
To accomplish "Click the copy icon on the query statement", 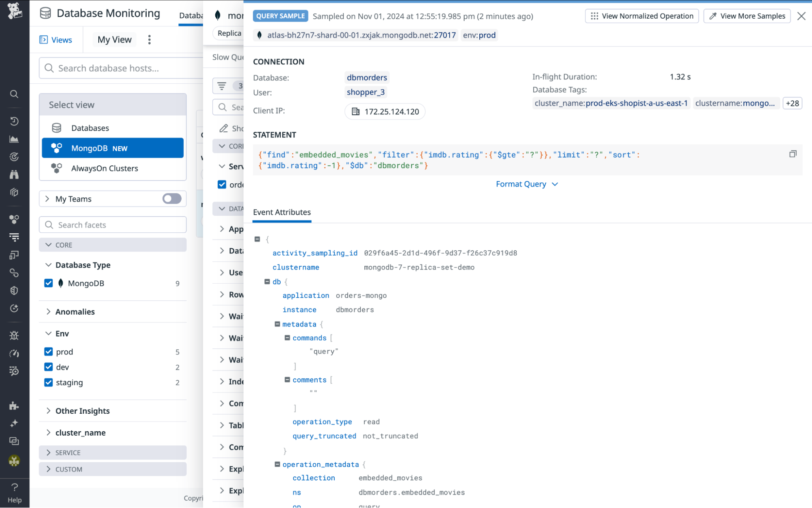I will 793,154.
